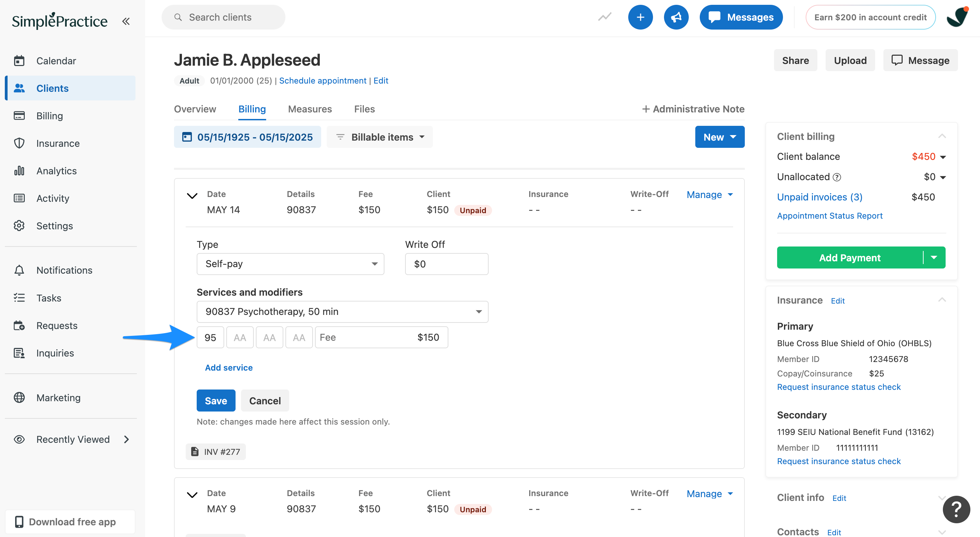The image size is (980, 537).
Task: Open the 90837 Psychotherapy service dropdown
Action: tap(342, 311)
